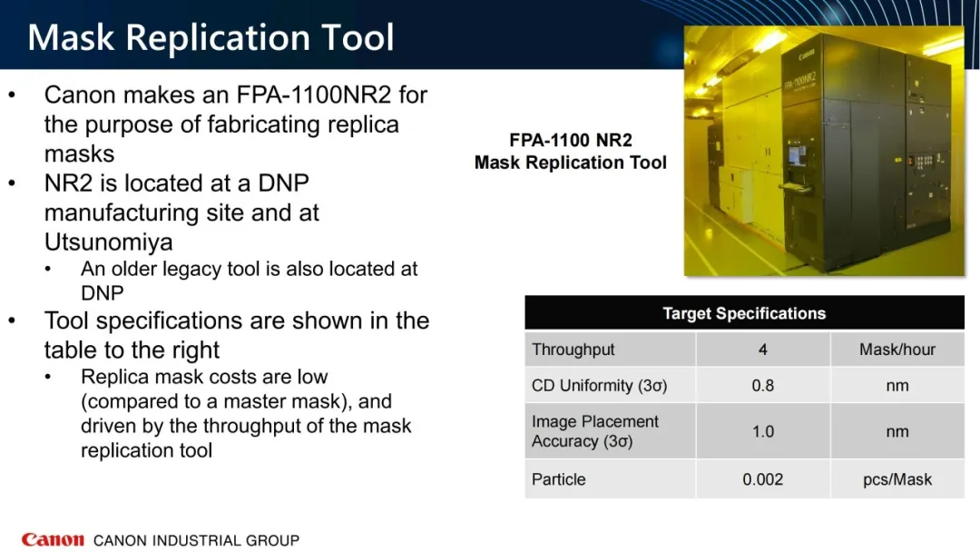Screen dimensions: 980x552
Task: Click the '1.0' value cell
Action: click(763, 431)
